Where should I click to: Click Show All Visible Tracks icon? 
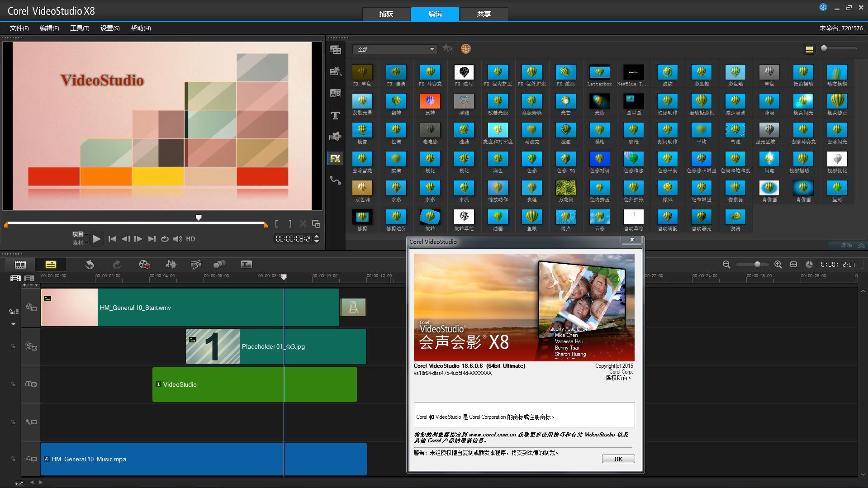pyautogui.click(x=15, y=278)
